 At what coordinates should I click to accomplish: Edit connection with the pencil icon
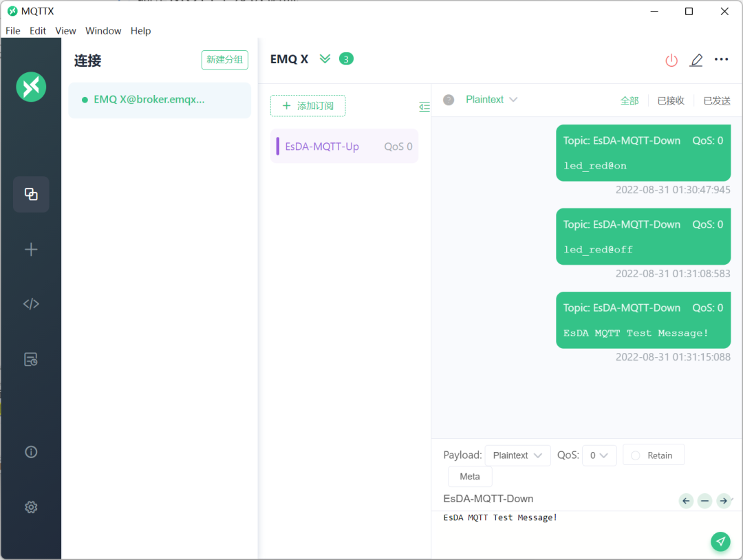(x=696, y=60)
